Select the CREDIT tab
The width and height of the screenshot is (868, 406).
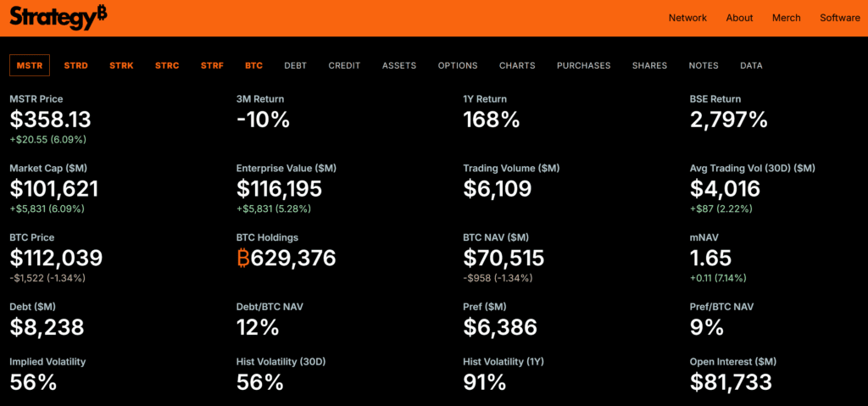pyautogui.click(x=344, y=65)
